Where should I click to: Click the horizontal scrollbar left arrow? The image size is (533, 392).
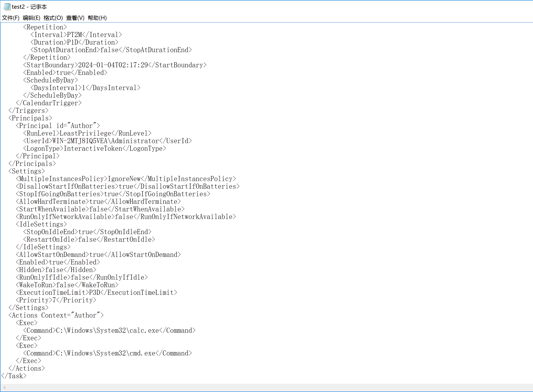4,387
